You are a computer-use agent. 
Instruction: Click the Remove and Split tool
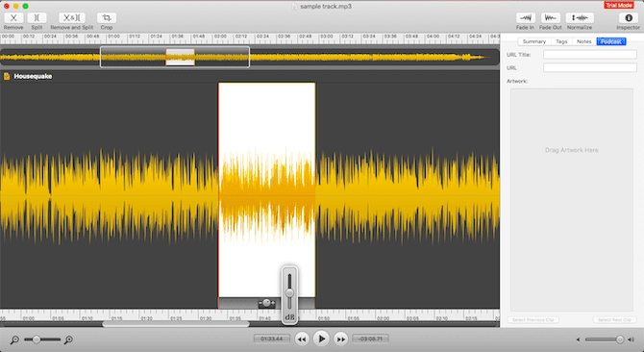[x=72, y=17]
